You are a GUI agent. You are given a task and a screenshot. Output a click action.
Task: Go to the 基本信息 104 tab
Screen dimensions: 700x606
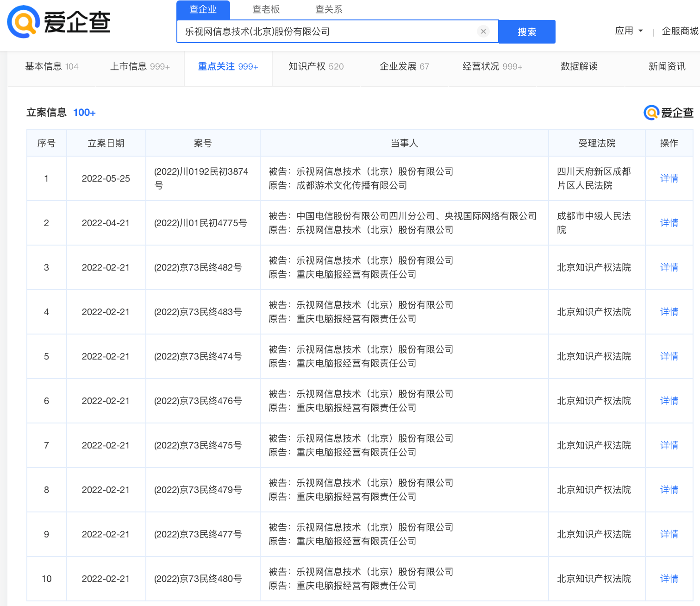tap(52, 67)
